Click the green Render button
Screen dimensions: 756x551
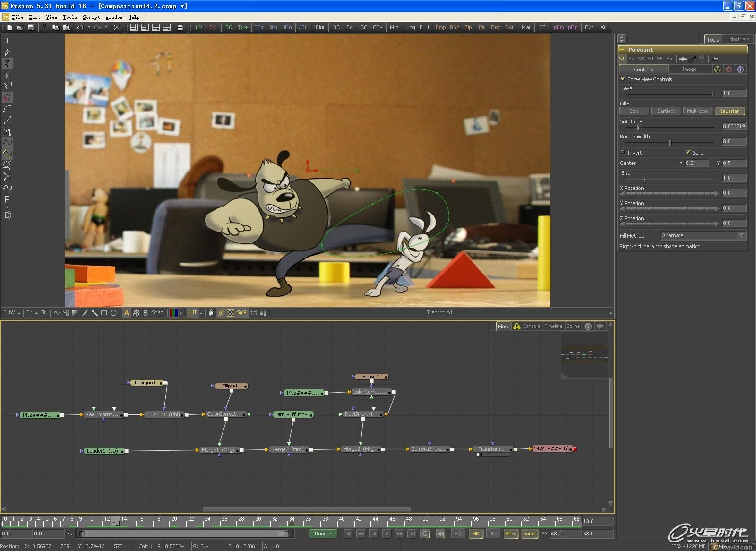(x=323, y=534)
